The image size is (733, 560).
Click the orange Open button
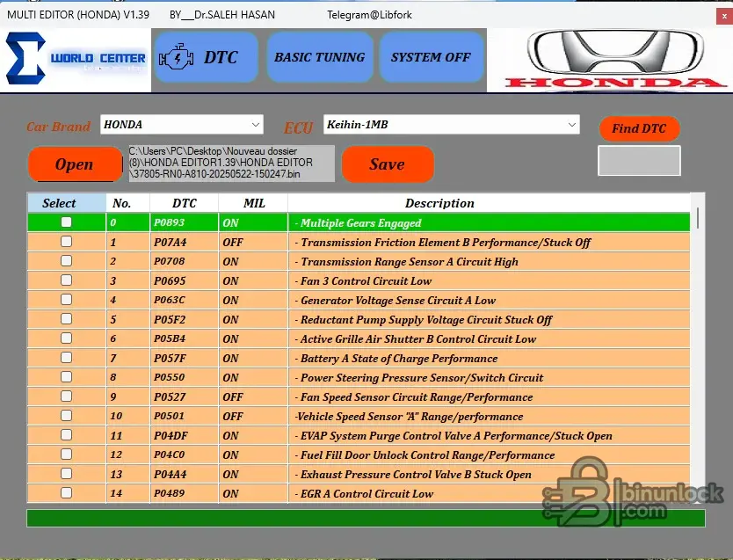[x=75, y=164]
